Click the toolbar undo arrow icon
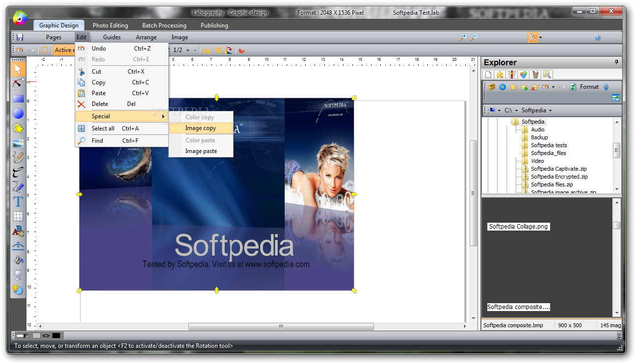This screenshot has width=636, height=364. point(20,50)
